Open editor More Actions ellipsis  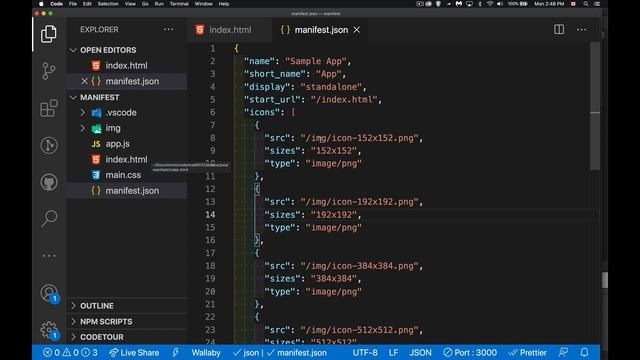[581, 29]
